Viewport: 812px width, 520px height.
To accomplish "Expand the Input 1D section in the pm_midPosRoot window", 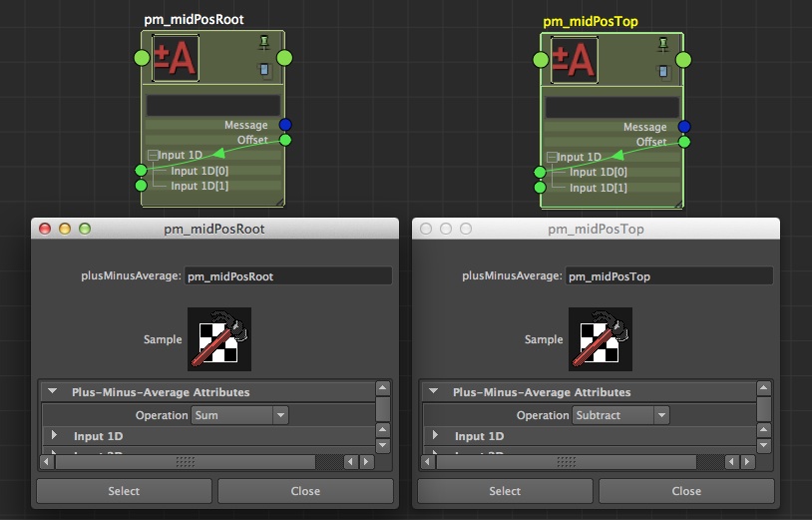I will pyautogui.click(x=54, y=436).
